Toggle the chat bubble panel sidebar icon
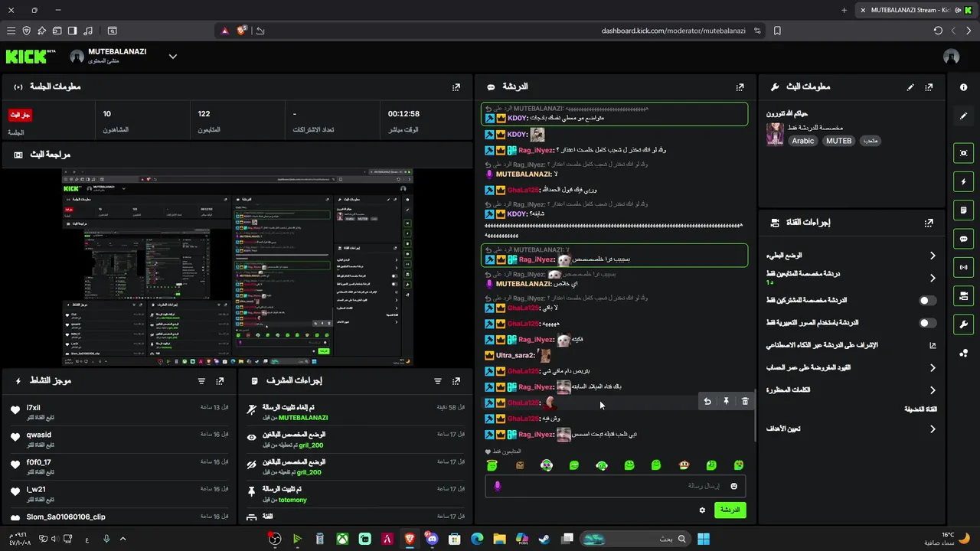The image size is (980, 551). 963,239
